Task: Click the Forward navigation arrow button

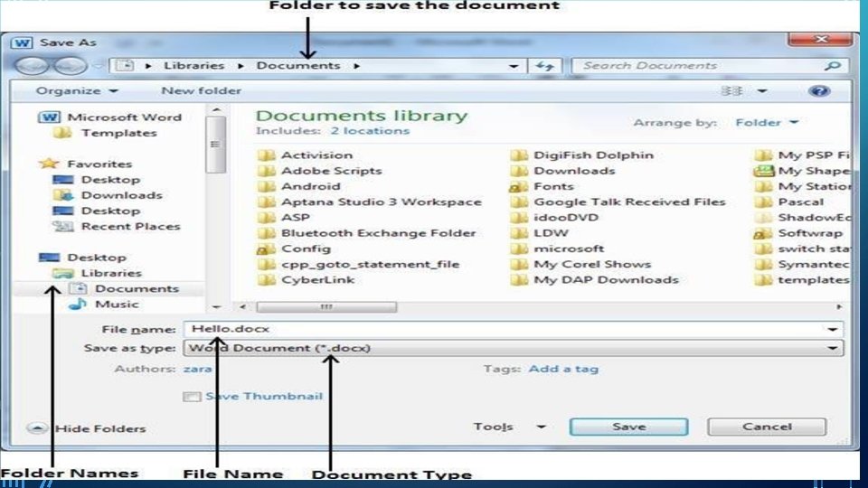Action: [70, 66]
